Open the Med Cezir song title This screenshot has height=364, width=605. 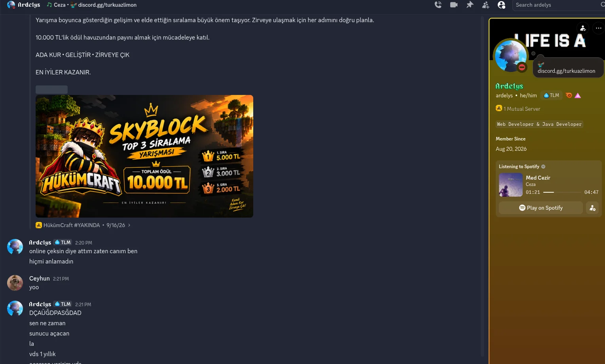(x=538, y=178)
